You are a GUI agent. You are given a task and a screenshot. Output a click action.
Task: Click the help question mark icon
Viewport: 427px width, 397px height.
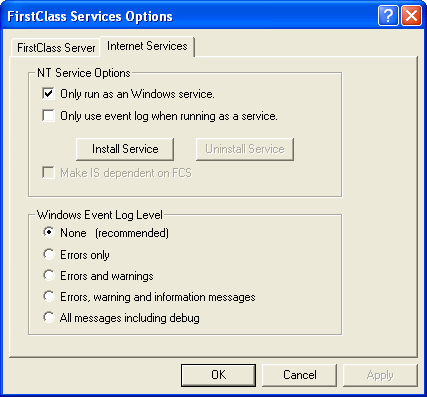(388, 15)
